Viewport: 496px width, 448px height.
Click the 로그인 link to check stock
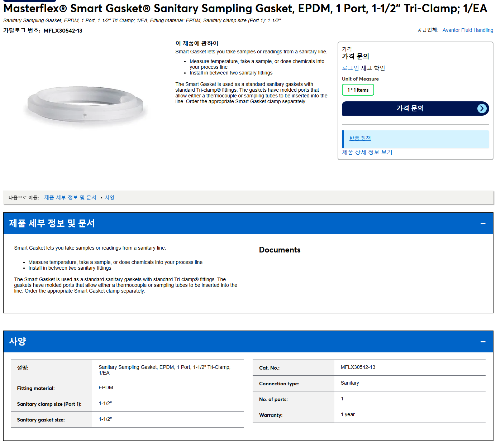350,68
